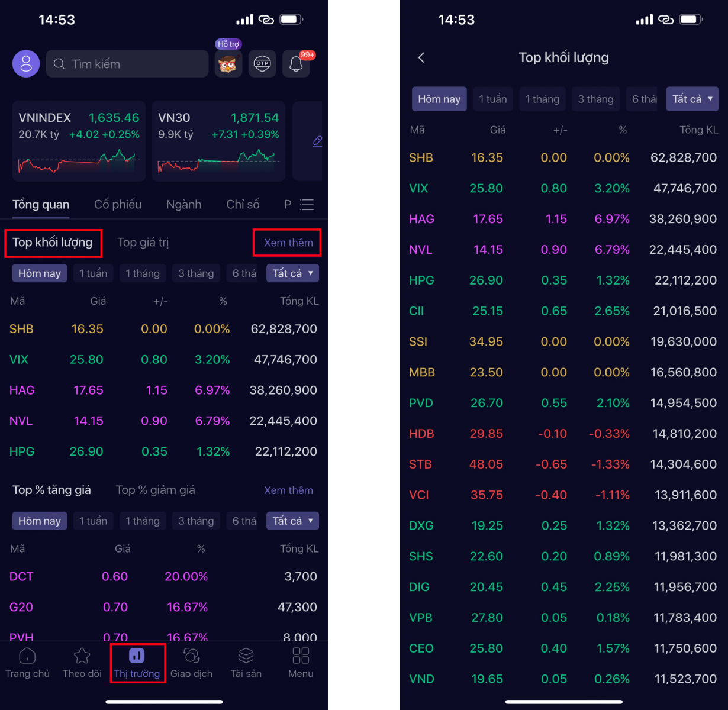The image size is (728, 710).
Task: Select 1 tháng filter under Top % tăng giá
Action: (143, 521)
